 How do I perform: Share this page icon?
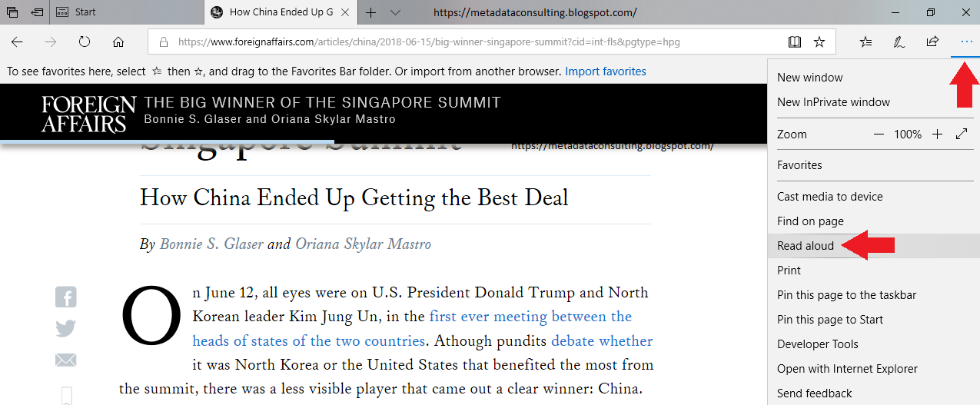click(x=932, y=42)
